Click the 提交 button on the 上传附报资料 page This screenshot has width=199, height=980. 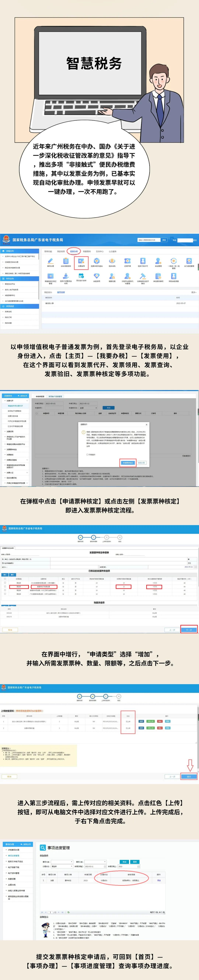coord(189,777)
